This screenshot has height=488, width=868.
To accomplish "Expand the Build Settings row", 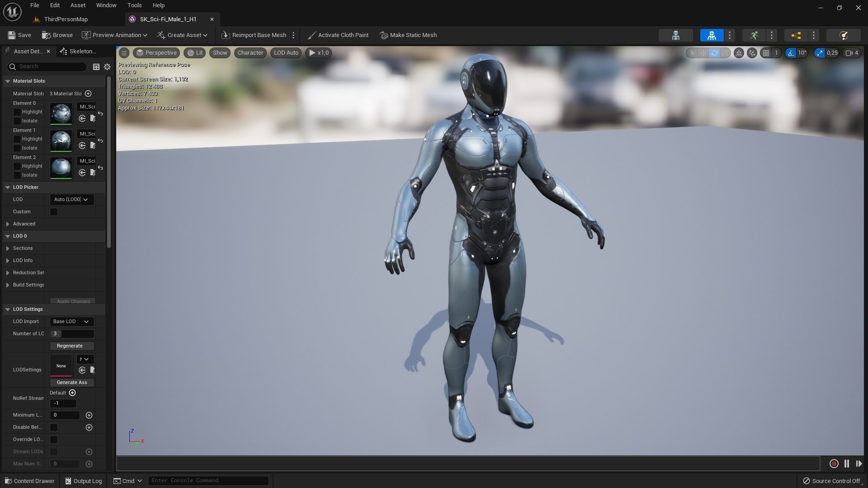I will pyautogui.click(x=8, y=285).
